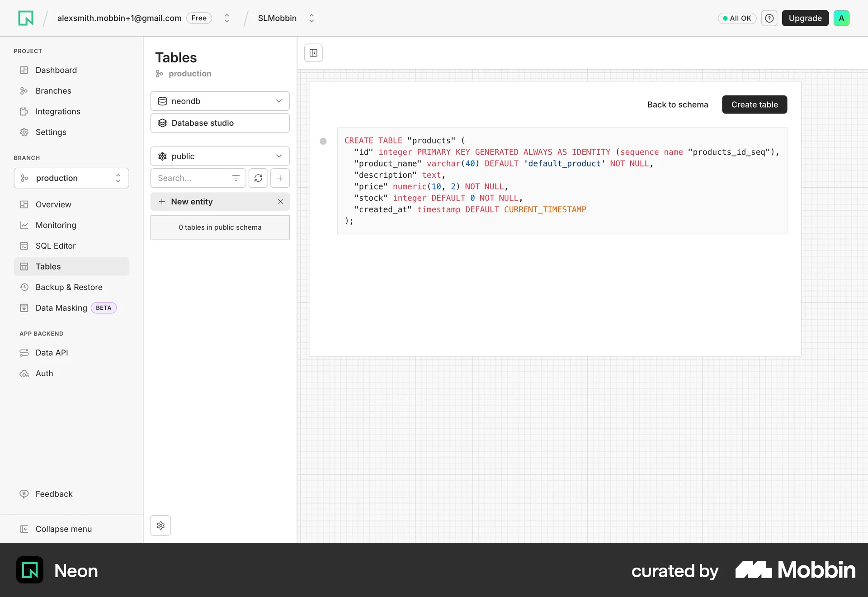This screenshot has width=868, height=597.
Task: Select Tables in sidebar
Action: (71, 267)
